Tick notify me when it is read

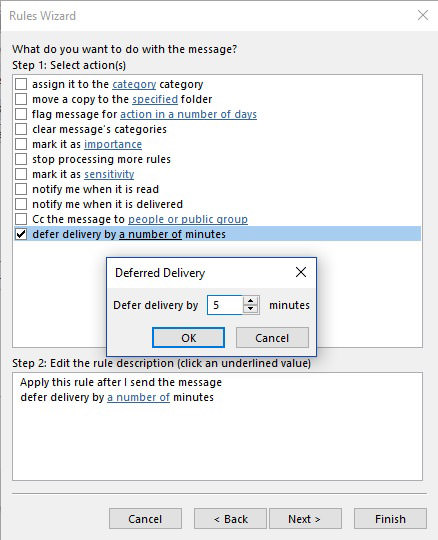click(x=21, y=189)
